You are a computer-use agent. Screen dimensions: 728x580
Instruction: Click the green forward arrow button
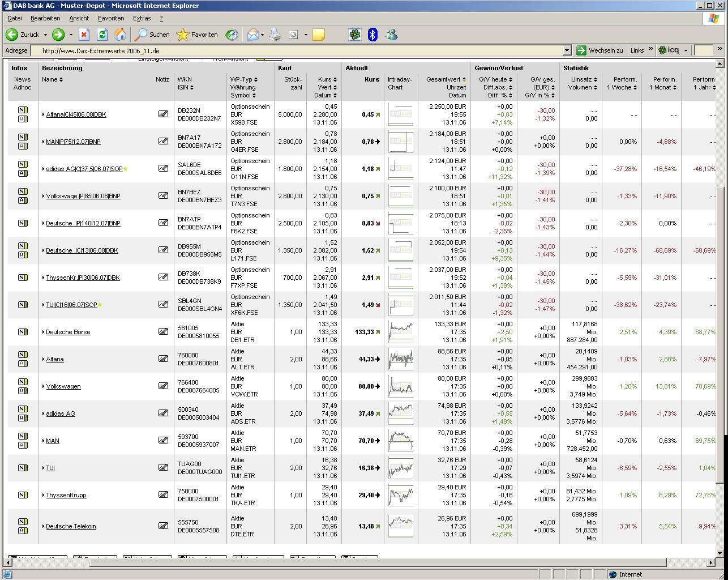(x=58, y=35)
